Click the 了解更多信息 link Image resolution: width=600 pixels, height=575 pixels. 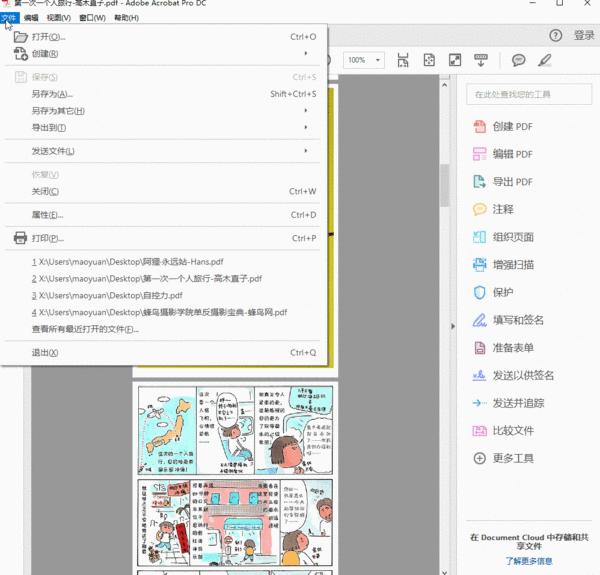529,561
